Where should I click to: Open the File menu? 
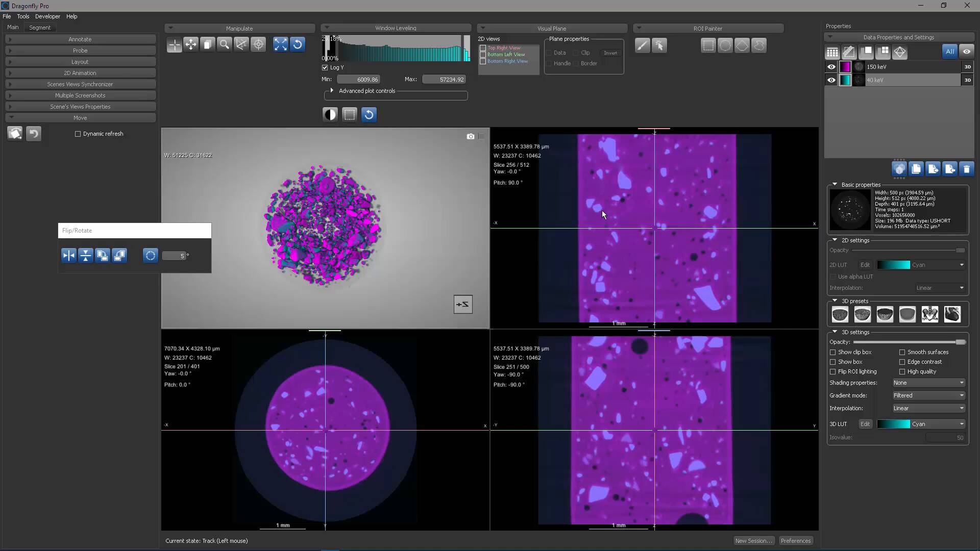[x=7, y=16]
